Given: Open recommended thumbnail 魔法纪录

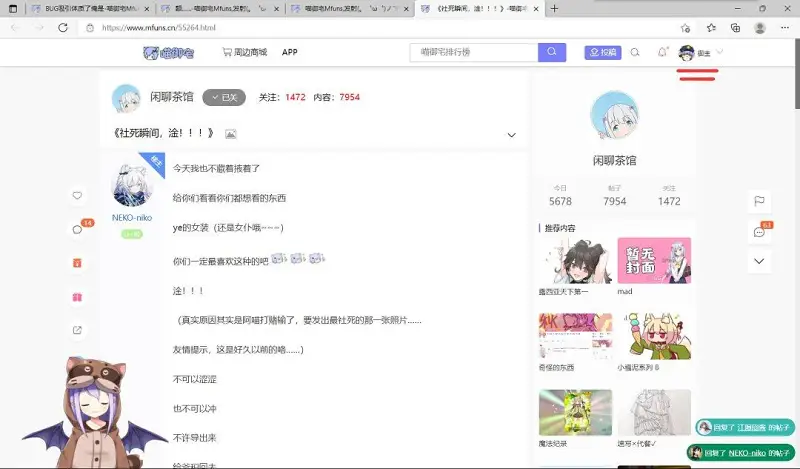Looking at the screenshot, I should pyautogui.click(x=575, y=412).
